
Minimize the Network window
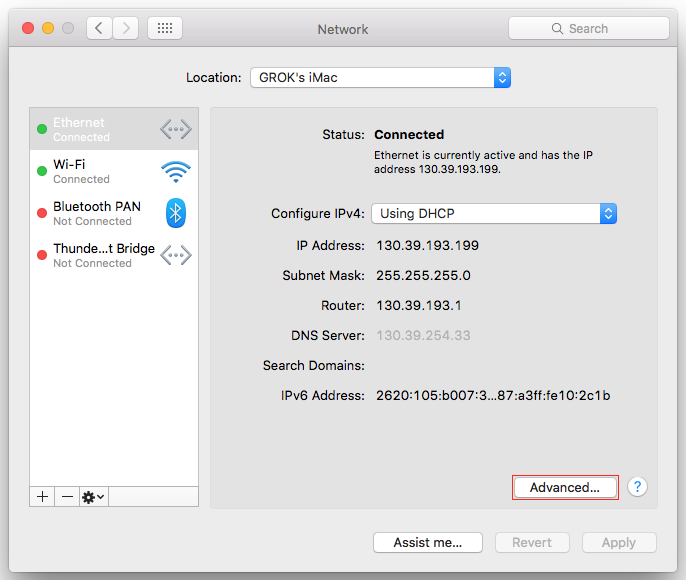(48, 28)
